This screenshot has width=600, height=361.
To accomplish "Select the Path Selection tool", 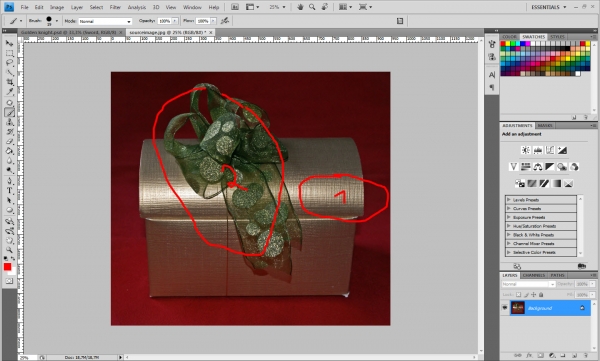I will pyautogui.click(x=10, y=200).
